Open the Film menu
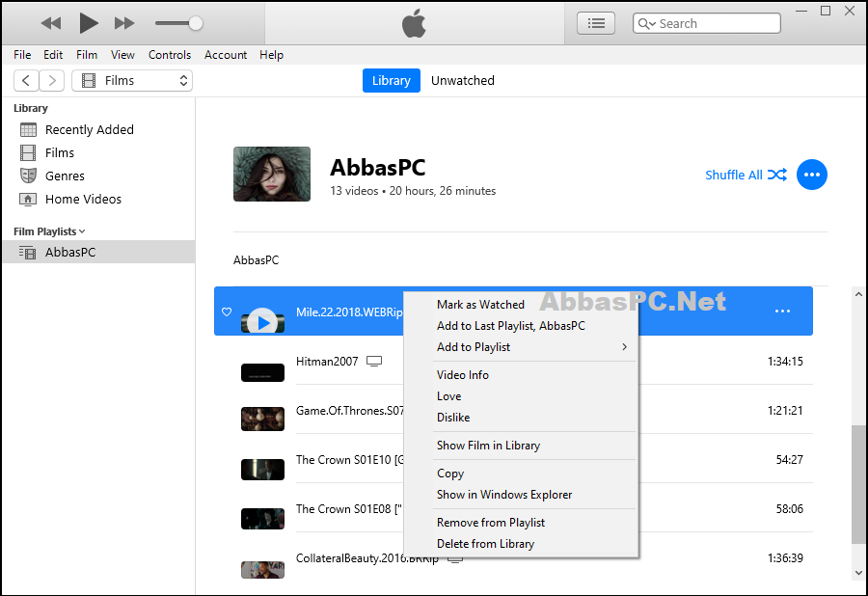The width and height of the screenshot is (868, 596). coord(87,55)
